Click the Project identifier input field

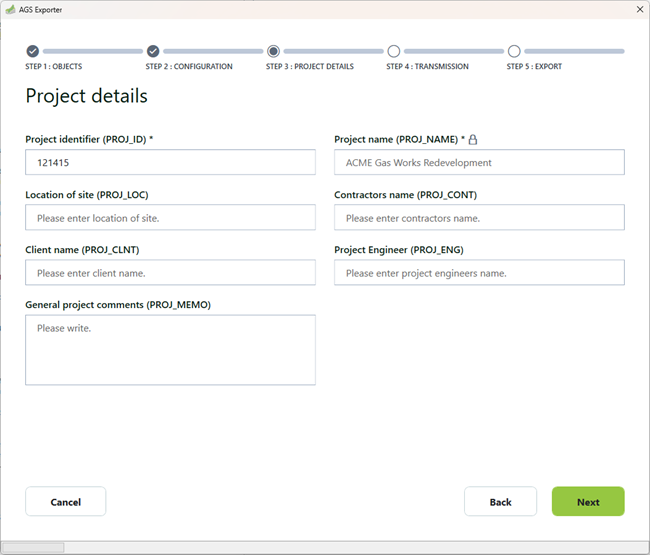(170, 163)
